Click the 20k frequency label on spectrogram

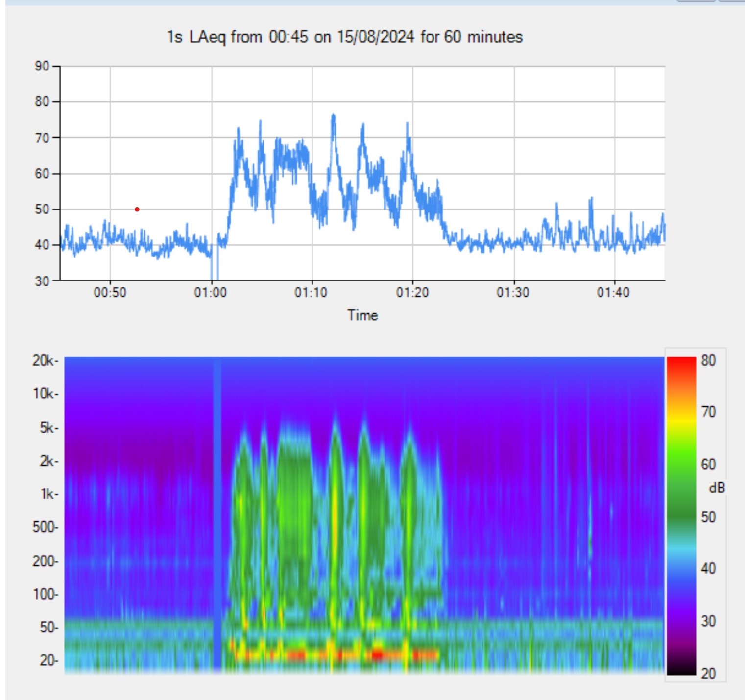pos(44,361)
